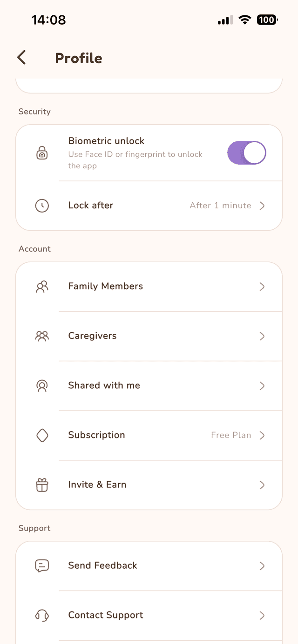Tap the Subscription diamond icon
The width and height of the screenshot is (298, 644).
(42, 435)
